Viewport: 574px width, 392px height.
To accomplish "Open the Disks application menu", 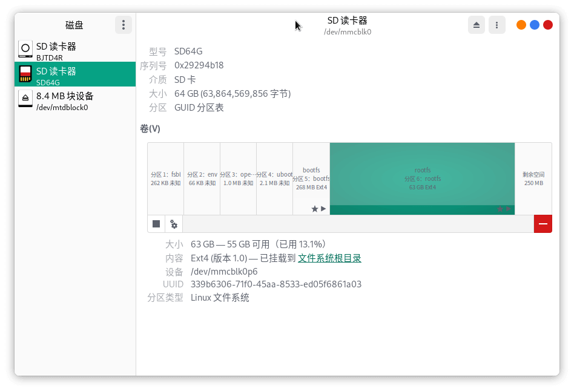I will [x=124, y=25].
